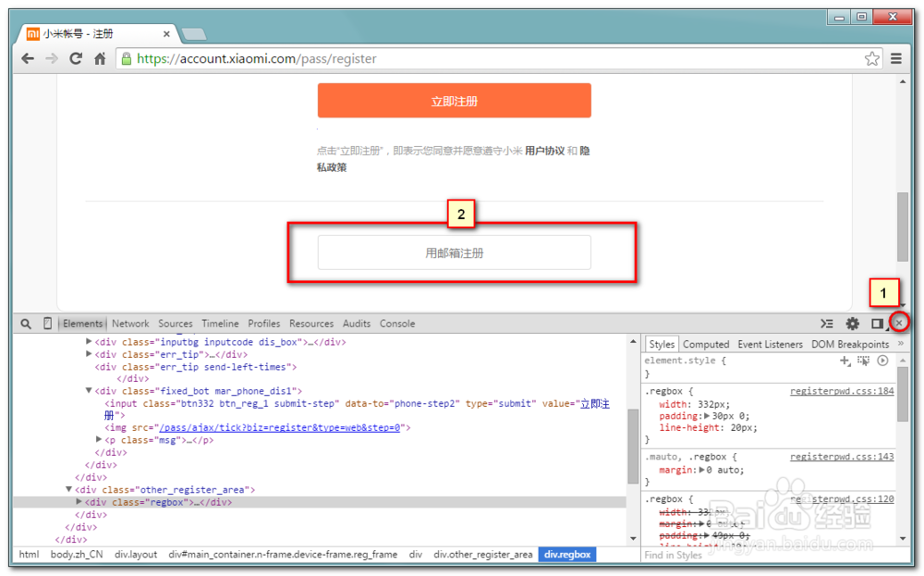Switch to the Console panel tab
The image size is (924, 576).
397,324
